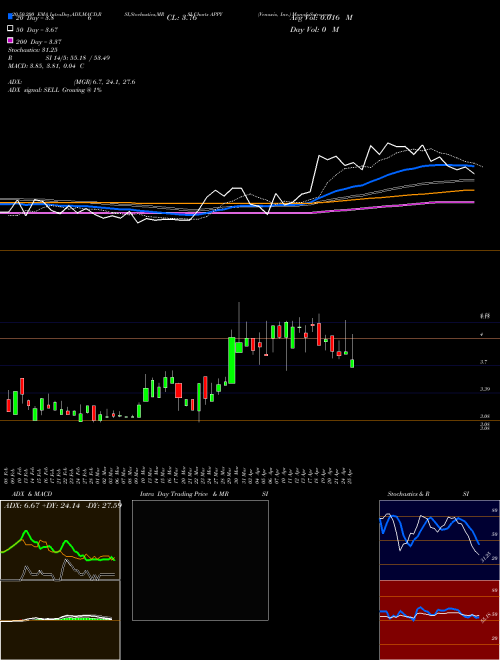
Task: Click the 3.39 price axis label
Action: point(485,389)
